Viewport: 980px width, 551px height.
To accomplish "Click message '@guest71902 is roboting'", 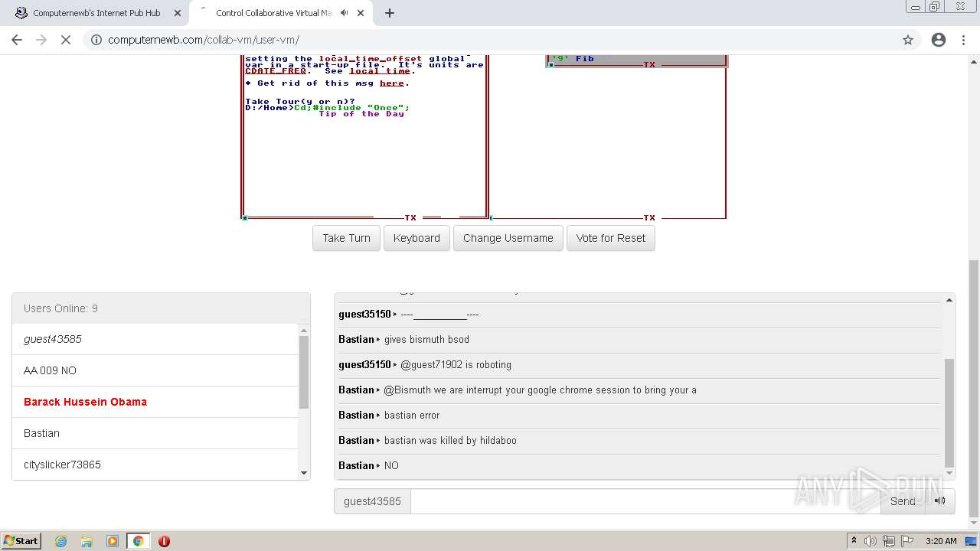I will 456,365.
